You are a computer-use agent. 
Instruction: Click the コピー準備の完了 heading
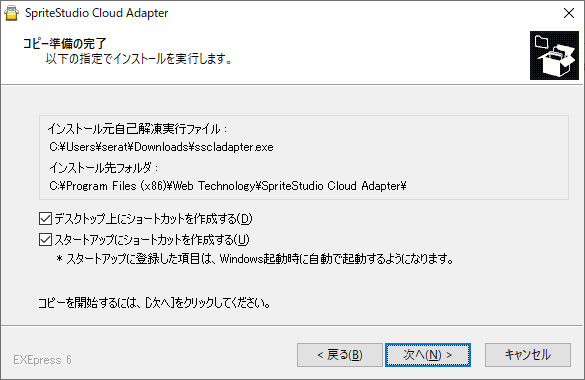pos(65,43)
